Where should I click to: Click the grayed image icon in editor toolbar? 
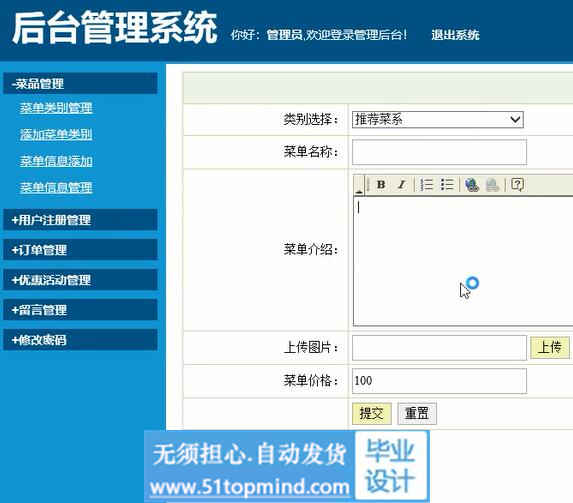click(492, 185)
